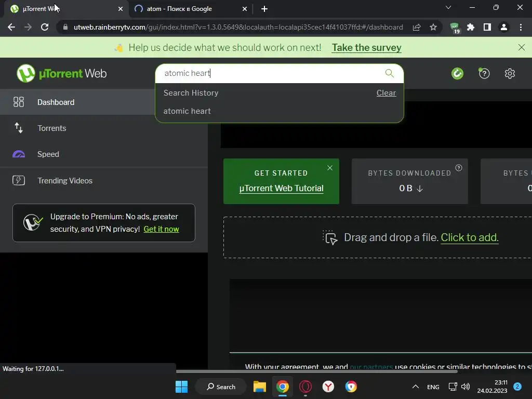This screenshot has width=532, height=399.
Task: Click the Trending Videos icon in sidebar
Action: pyautogui.click(x=19, y=180)
